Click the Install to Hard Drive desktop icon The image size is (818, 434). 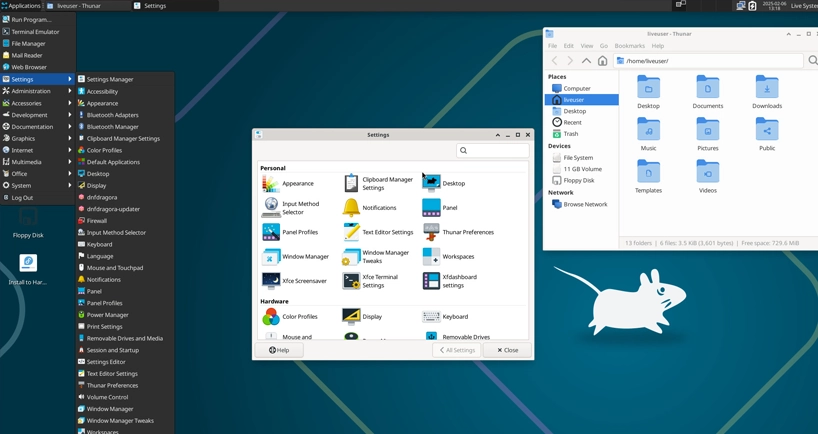click(x=28, y=265)
